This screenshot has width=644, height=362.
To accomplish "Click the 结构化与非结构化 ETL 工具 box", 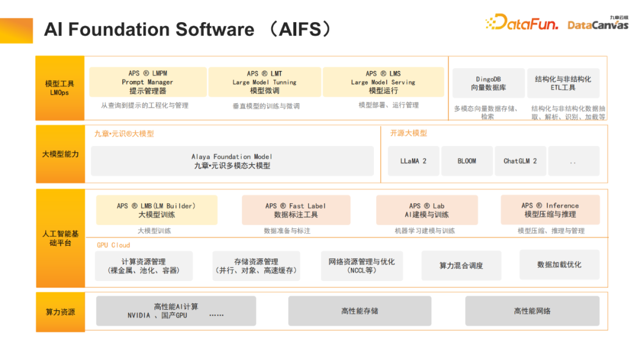I will pyautogui.click(x=563, y=83).
